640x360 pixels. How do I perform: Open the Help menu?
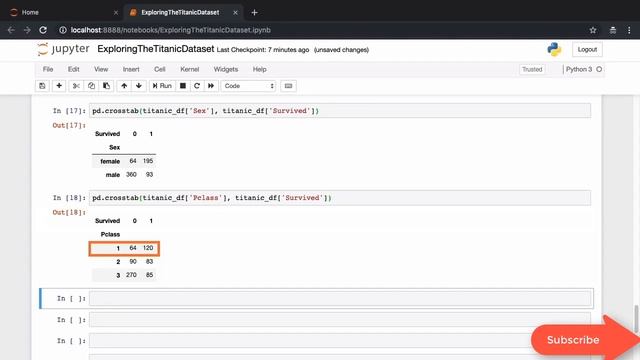(x=259, y=69)
